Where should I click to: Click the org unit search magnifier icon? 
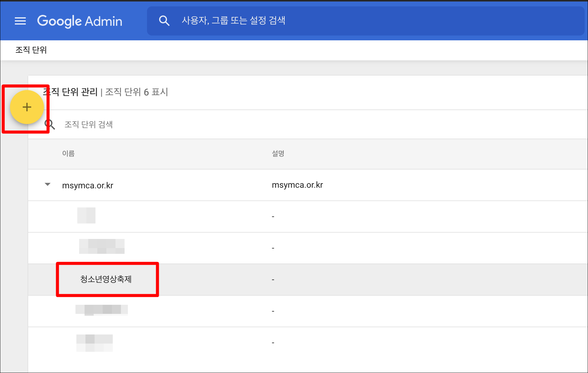pos(50,124)
